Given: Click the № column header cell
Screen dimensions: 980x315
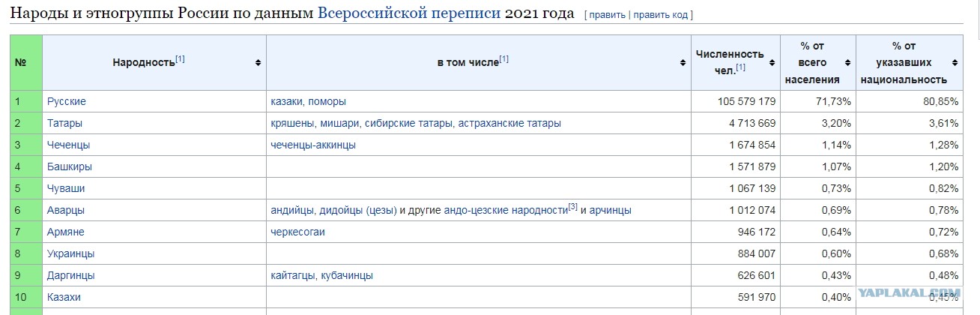Looking at the screenshot, I should tap(26, 63).
